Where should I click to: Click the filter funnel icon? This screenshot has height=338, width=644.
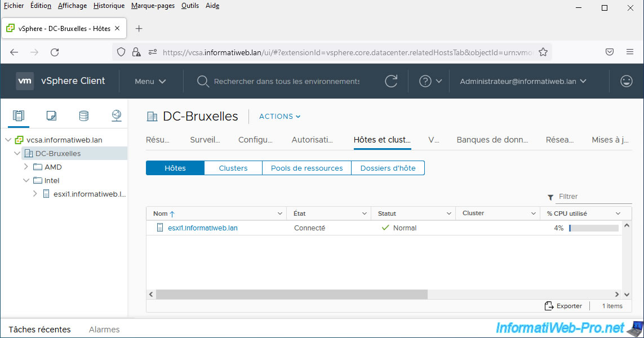(550, 198)
